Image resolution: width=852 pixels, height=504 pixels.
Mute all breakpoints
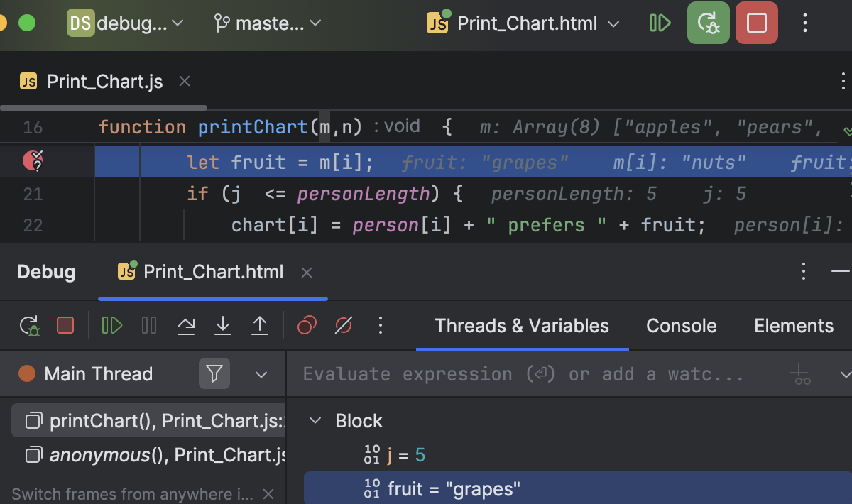[x=343, y=325]
